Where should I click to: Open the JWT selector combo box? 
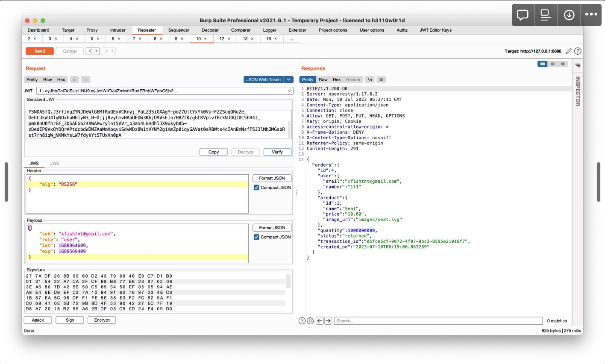pyautogui.click(x=165, y=91)
